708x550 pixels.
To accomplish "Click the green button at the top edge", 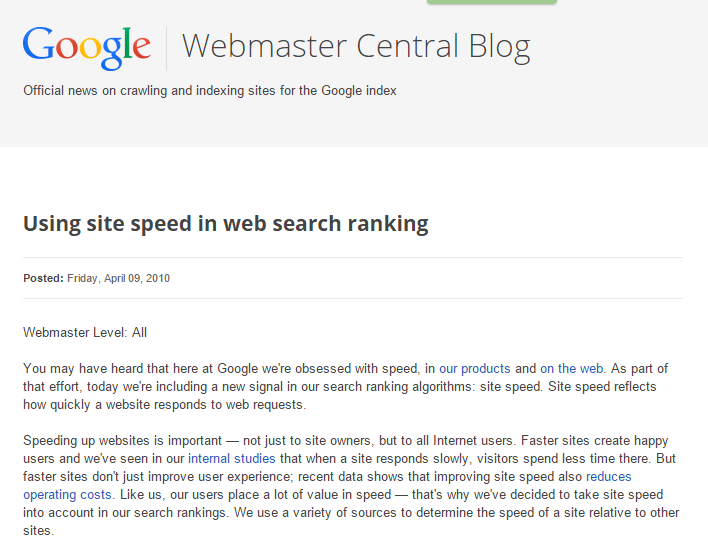I will pos(491,2).
